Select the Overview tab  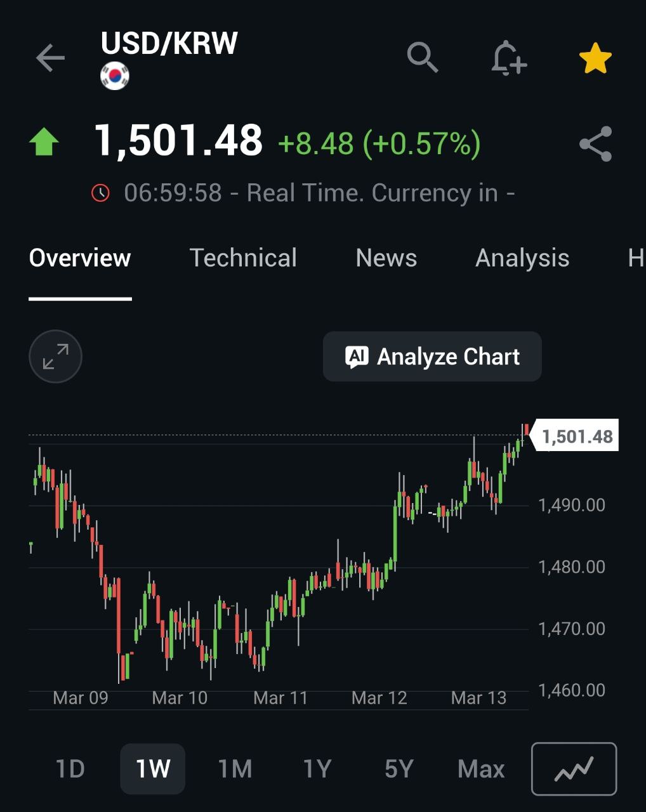(x=80, y=258)
